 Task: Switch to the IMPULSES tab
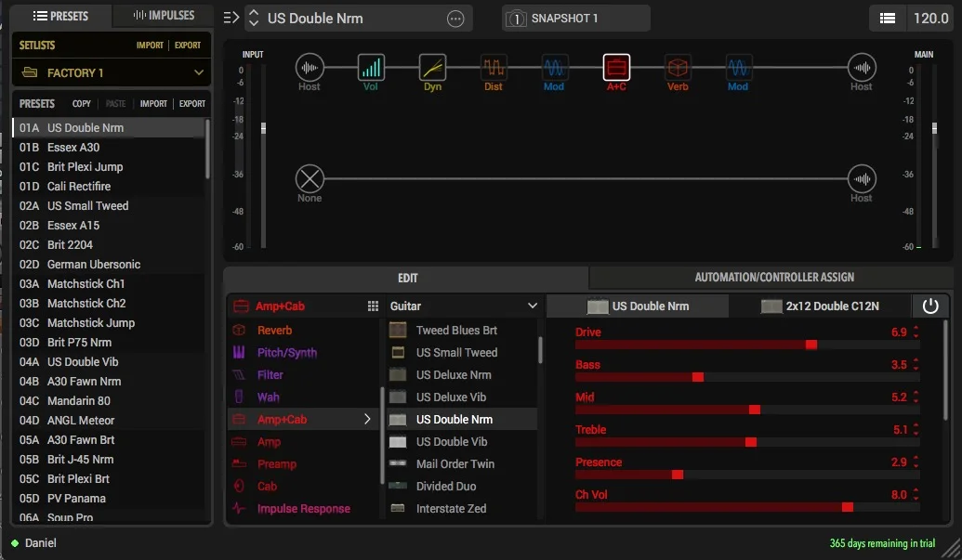tap(164, 15)
